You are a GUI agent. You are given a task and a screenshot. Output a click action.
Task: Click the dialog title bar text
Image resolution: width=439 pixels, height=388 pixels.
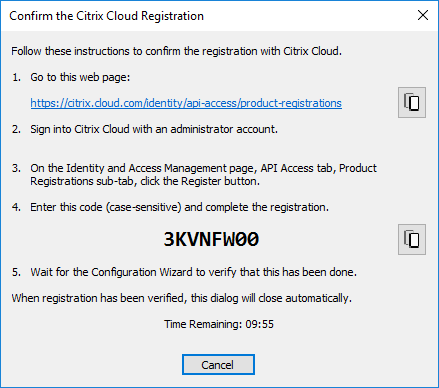coord(106,16)
